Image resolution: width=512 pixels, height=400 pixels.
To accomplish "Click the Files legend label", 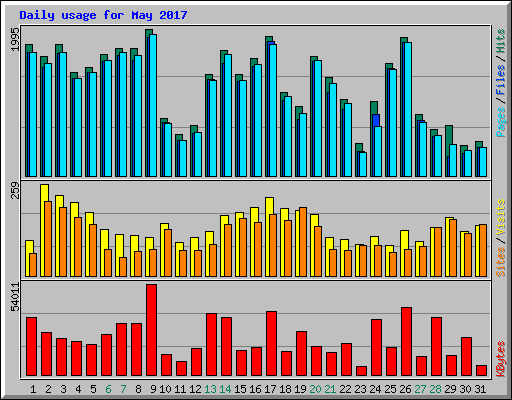I will (500, 79).
